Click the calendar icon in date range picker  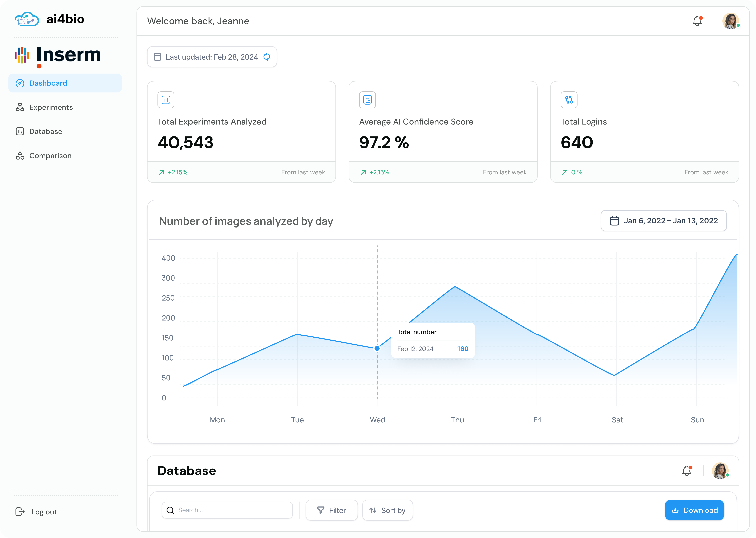coord(614,221)
